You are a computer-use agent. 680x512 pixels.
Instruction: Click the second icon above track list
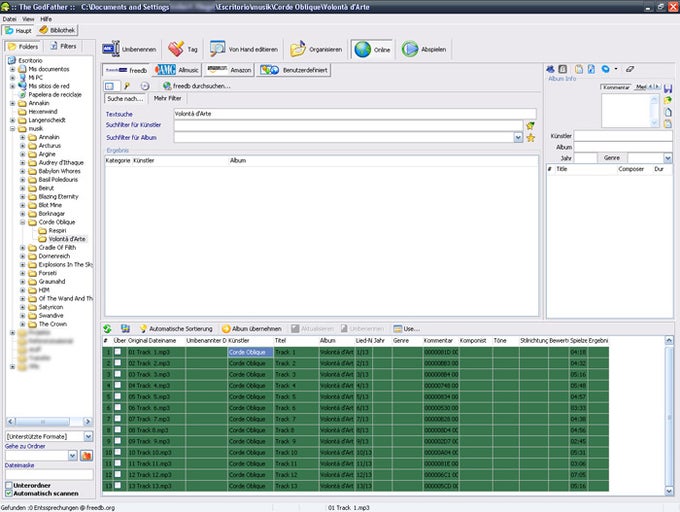point(125,329)
